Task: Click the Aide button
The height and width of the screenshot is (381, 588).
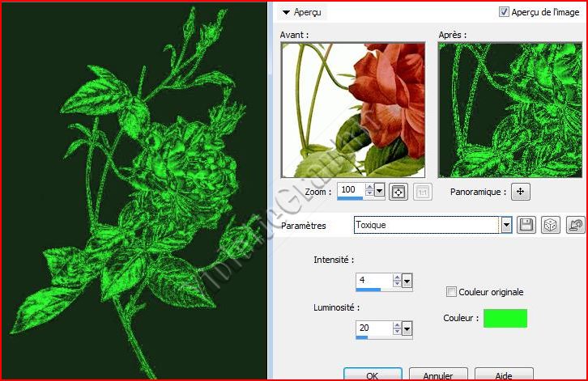Action: click(503, 375)
